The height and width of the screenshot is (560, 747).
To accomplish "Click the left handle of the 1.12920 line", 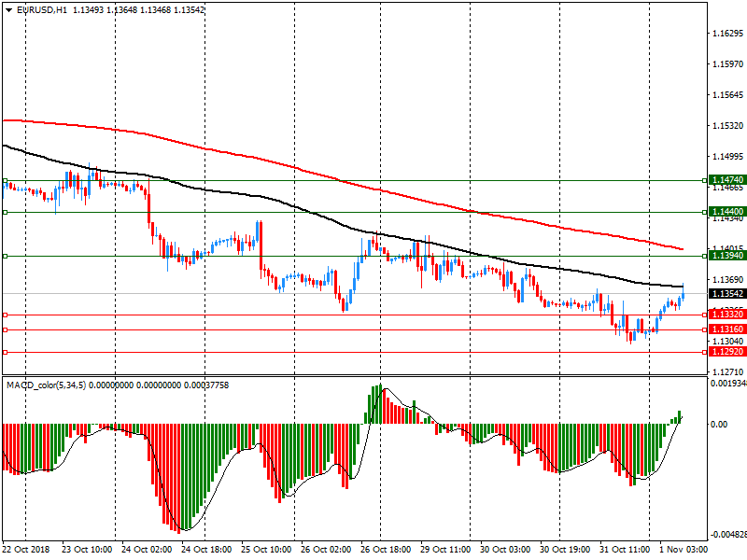I will (5, 352).
